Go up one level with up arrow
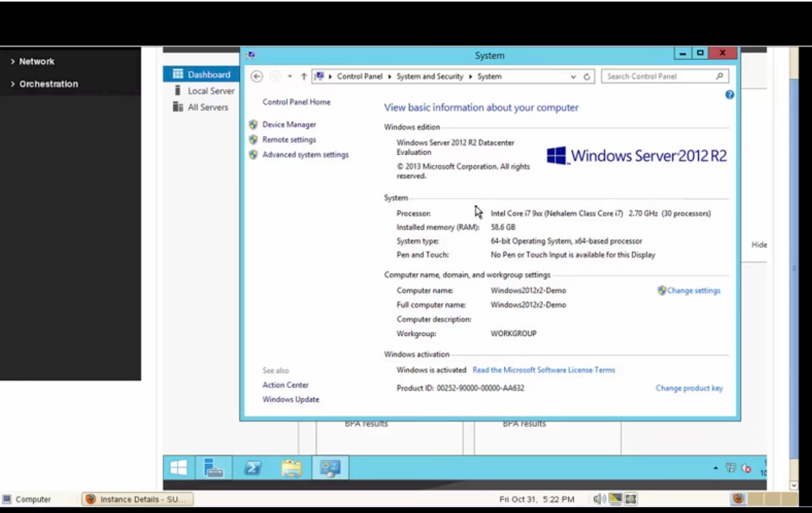This screenshot has height=513, width=812. click(x=304, y=77)
